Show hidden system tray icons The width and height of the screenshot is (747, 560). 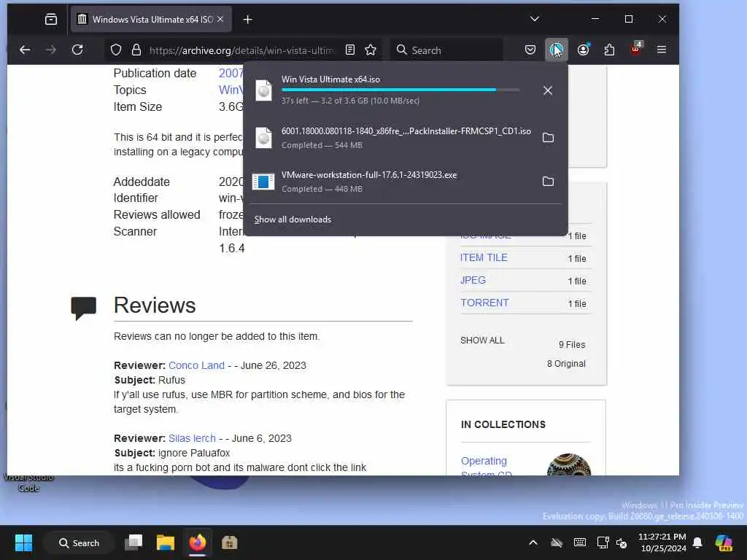pos(533,542)
